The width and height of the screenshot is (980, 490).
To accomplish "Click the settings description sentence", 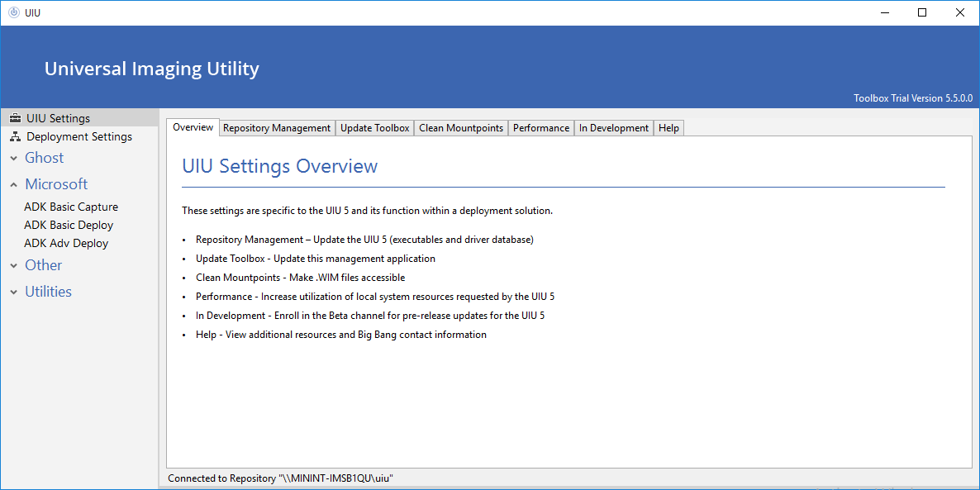I will [x=368, y=211].
